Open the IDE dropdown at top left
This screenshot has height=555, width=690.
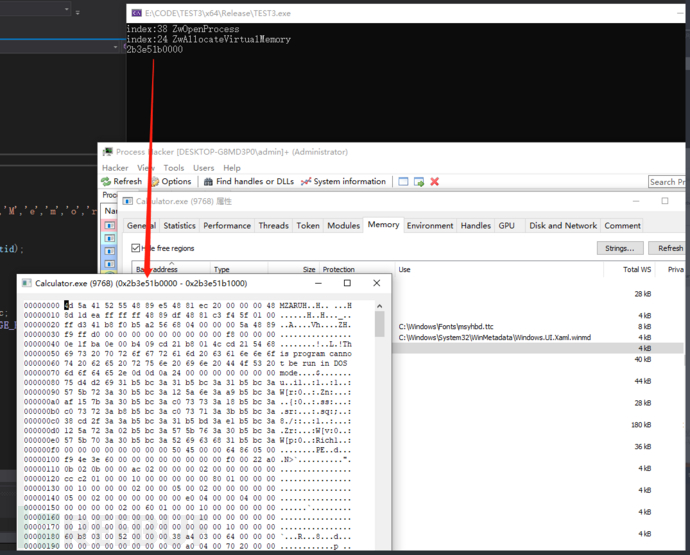tap(66, 9)
